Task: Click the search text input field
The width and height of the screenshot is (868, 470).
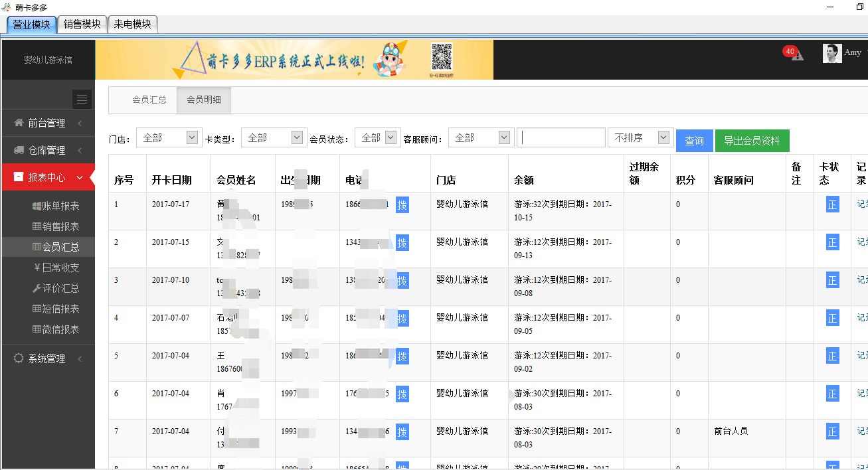Action: [561, 137]
